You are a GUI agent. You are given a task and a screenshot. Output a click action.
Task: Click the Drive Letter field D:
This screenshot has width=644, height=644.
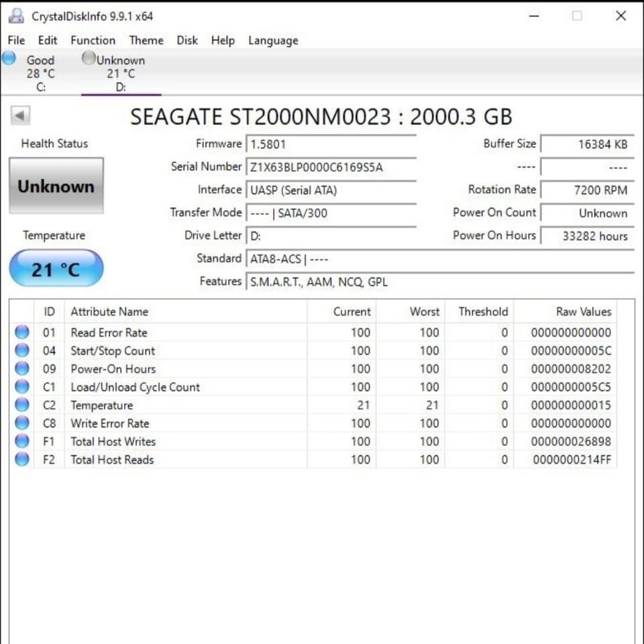pos(331,236)
